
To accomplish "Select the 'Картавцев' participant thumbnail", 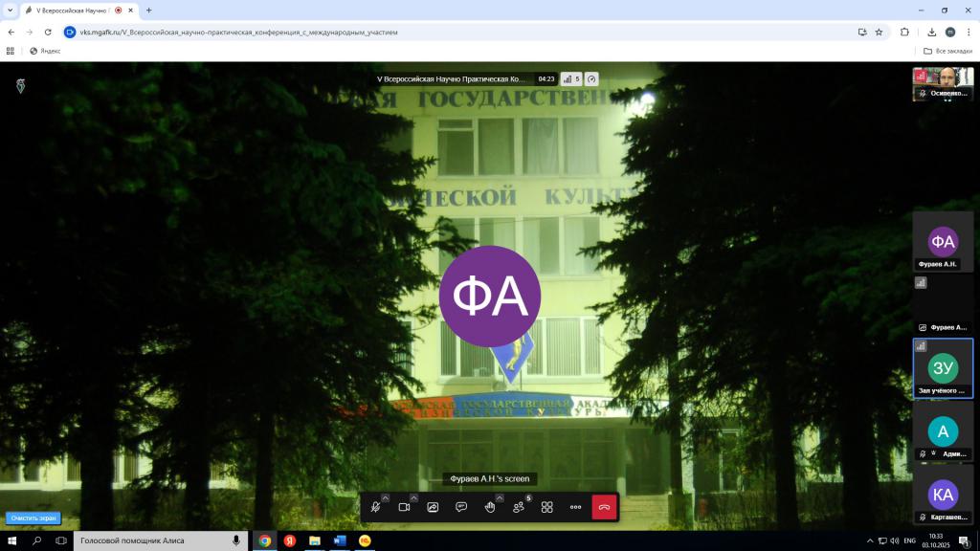I will (x=943, y=495).
